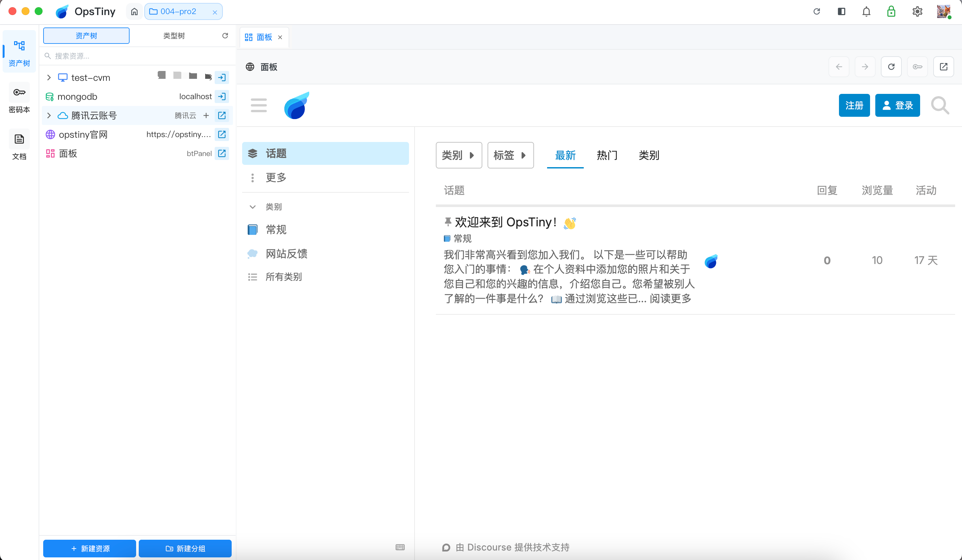The image size is (962, 560).
Task: Select the mongodb database row
Action: tap(137, 96)
